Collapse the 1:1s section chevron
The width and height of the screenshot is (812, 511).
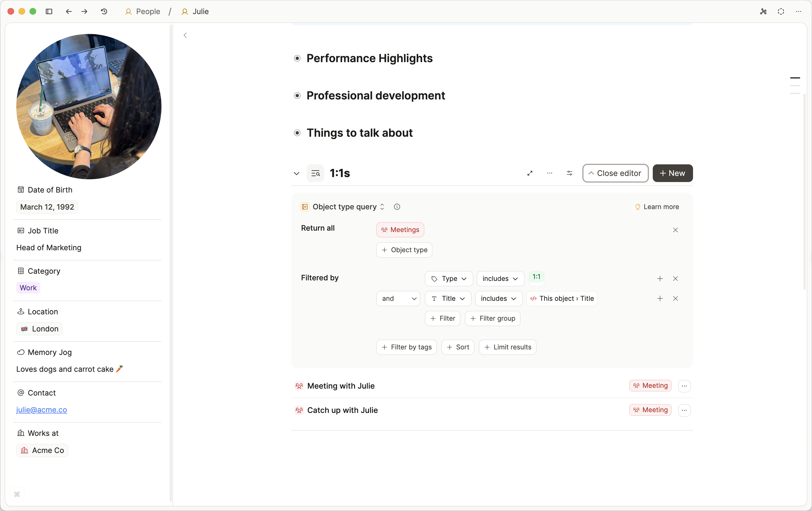[x=296, y=173]
